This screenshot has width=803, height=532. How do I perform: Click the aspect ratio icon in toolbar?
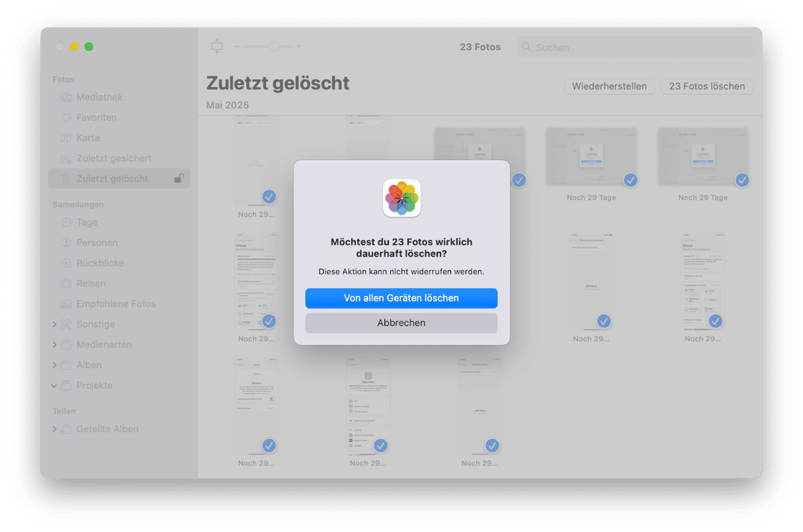click(217, 46)
